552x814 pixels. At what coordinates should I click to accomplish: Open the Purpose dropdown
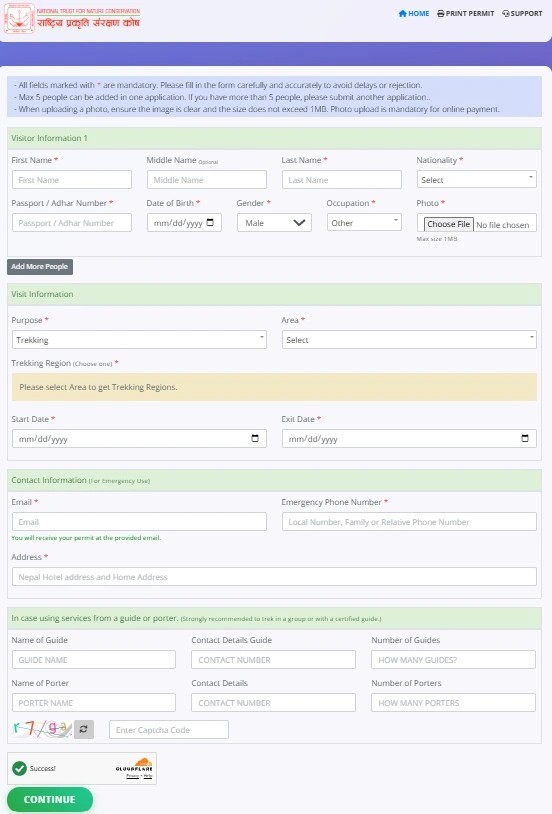pos(139,340)
